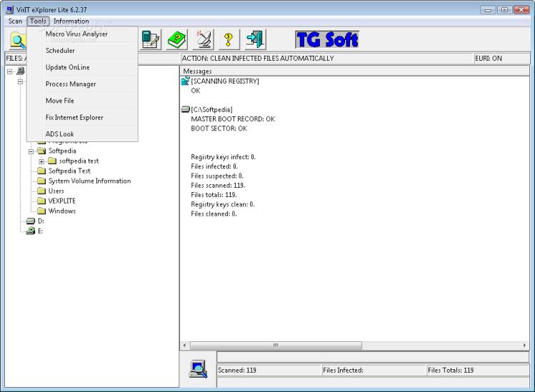
Task: Select softpedia test in tree
Action: (79, 161)
